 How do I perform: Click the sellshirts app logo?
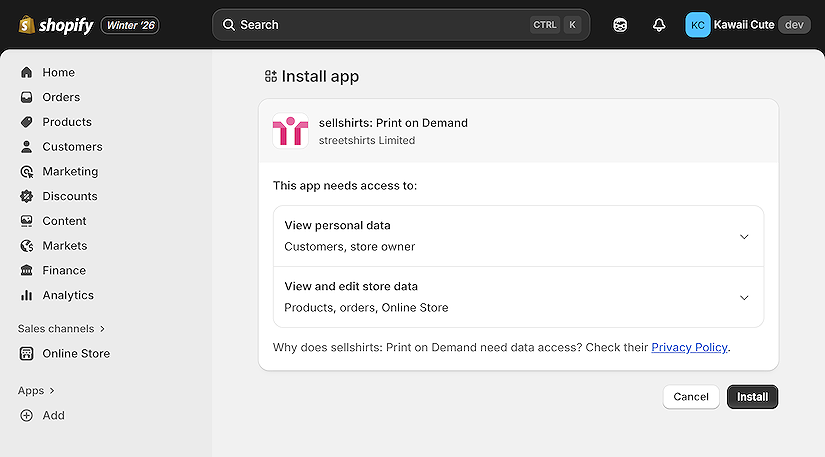pos(290,132)
